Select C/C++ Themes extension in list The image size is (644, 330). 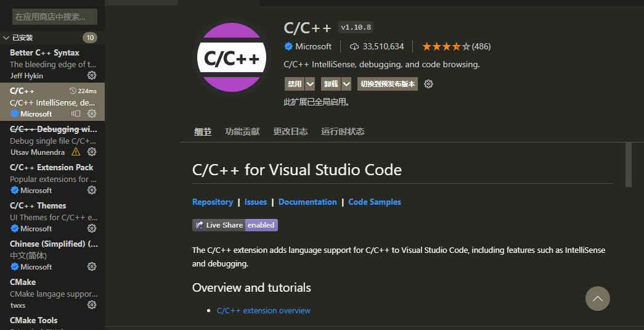coord(52,217)
